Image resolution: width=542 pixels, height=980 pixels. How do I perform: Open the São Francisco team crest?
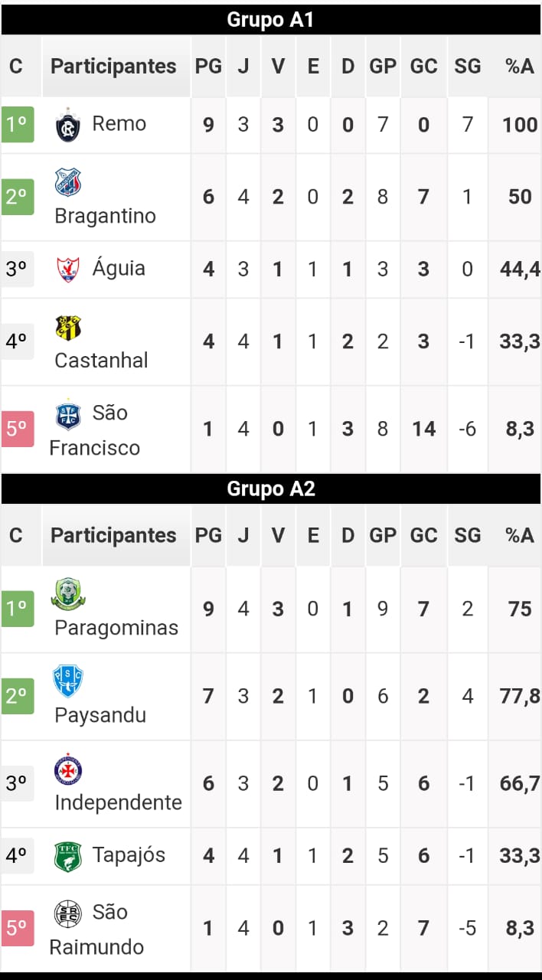tap(68, 416)
